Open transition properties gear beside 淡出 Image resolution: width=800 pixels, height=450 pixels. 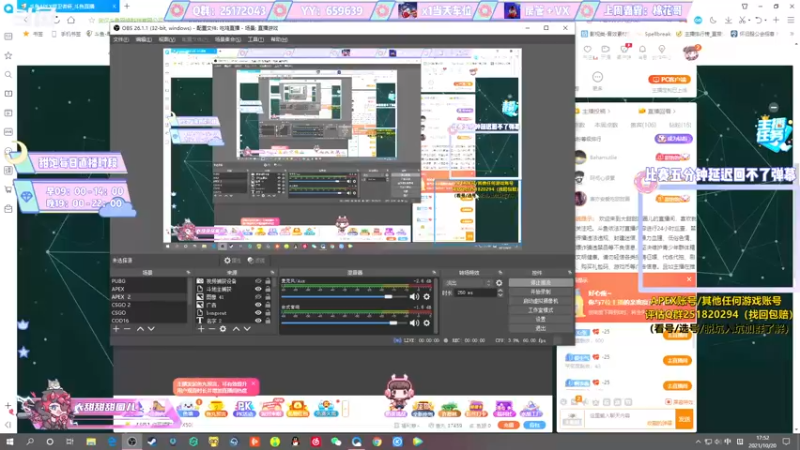pos(499,283)
